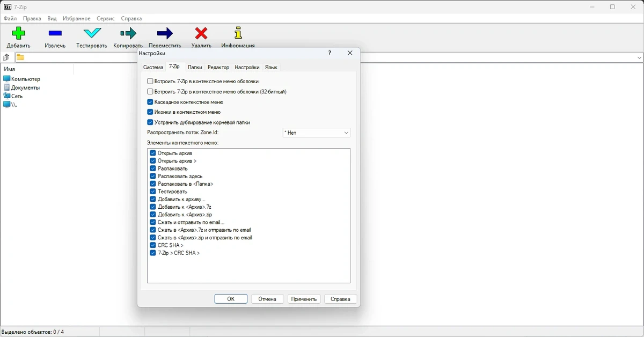This screenshot has height=337, width=644.
Task: Uncheck the CRC SHA > item
Action: click(153, 245)
